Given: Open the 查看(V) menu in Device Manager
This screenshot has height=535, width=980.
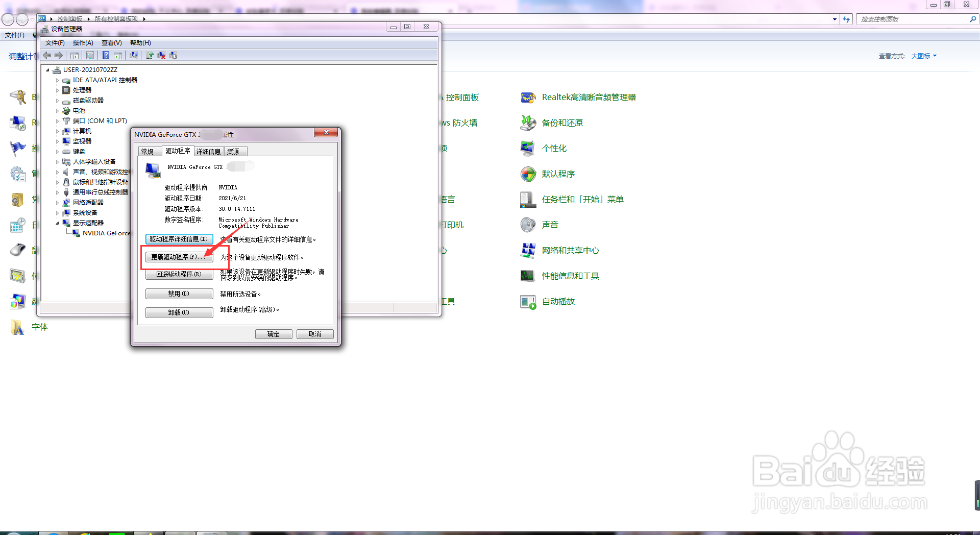Looking at the screenshot, I should tap(111, 43).
